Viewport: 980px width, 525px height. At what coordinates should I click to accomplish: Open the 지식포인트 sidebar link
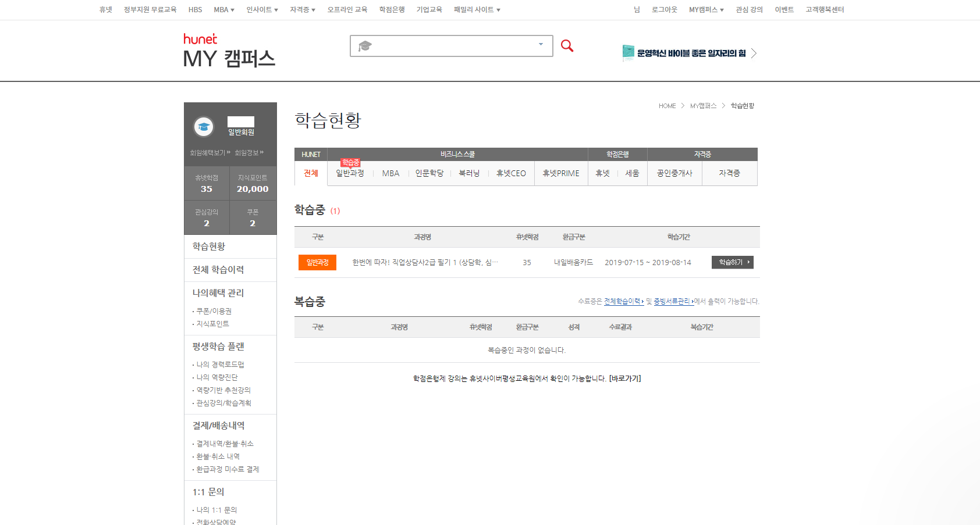coord(212,324)
